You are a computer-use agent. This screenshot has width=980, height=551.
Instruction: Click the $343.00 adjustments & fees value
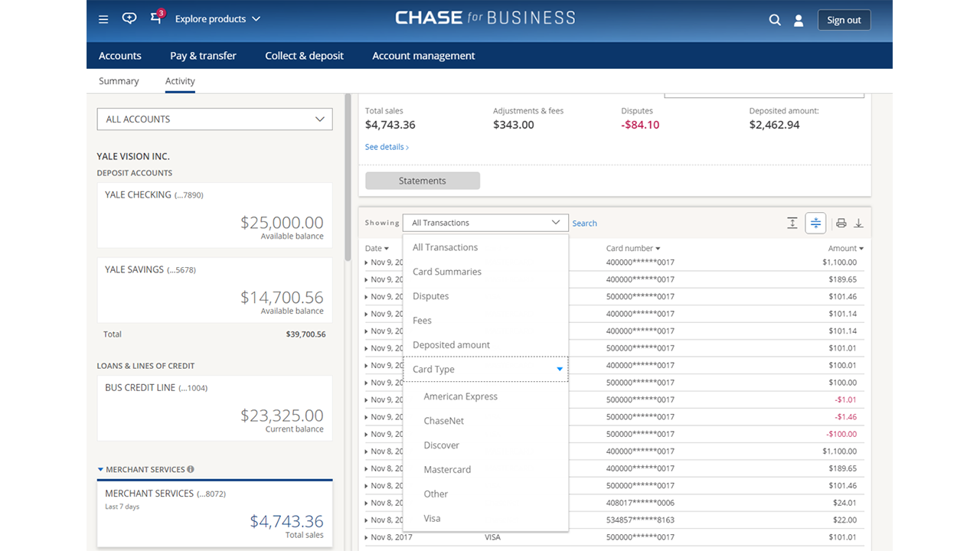(514, 125)
